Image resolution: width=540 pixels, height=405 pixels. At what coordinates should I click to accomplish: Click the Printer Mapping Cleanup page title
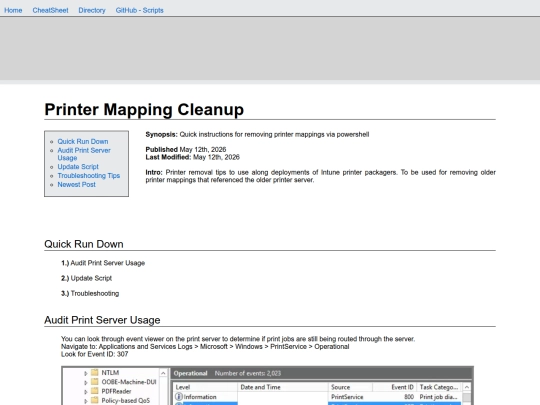point(144,110)
